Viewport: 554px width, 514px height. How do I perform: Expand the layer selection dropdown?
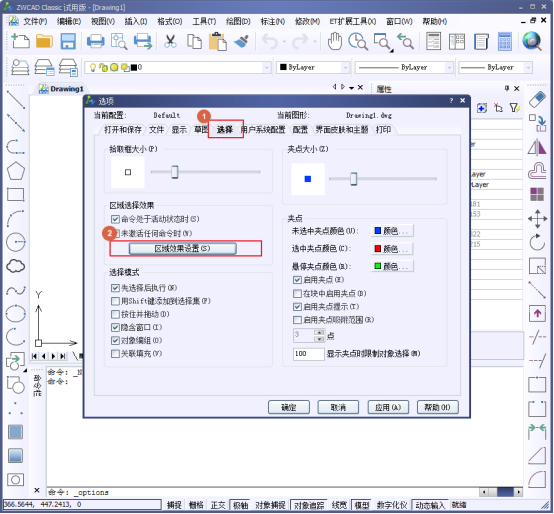pyautogui.click(x=267, y=67)
